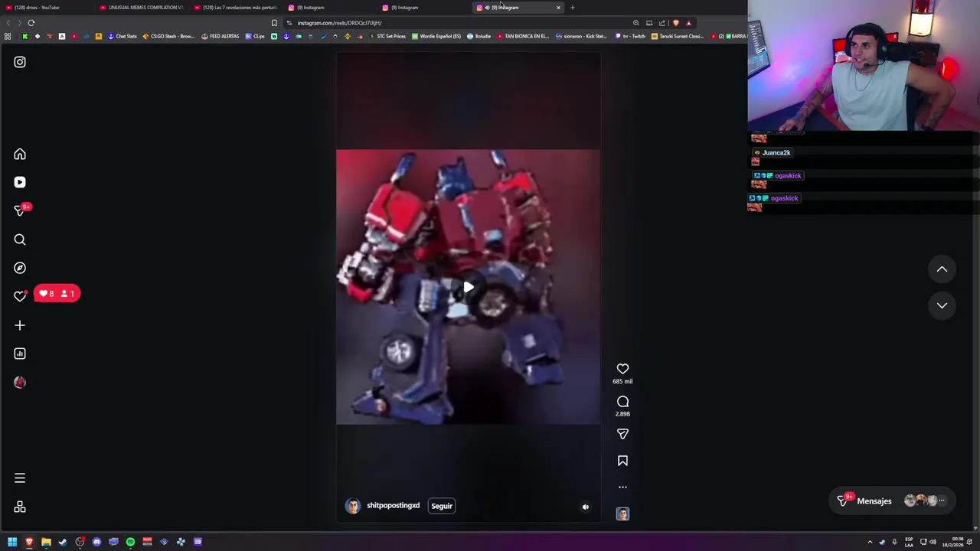Open Spotify from the taskbar
Image resolution: width=980 pixels, height=551 pixels.
(130, 542)
